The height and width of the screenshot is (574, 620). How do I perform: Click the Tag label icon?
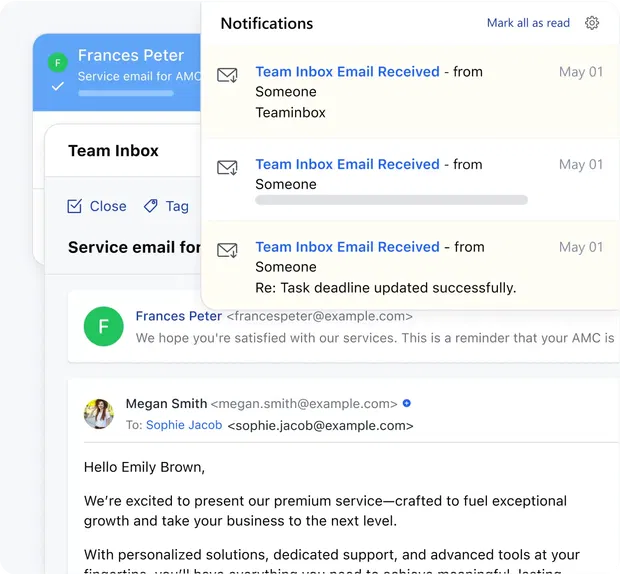(x=150, y=206)
